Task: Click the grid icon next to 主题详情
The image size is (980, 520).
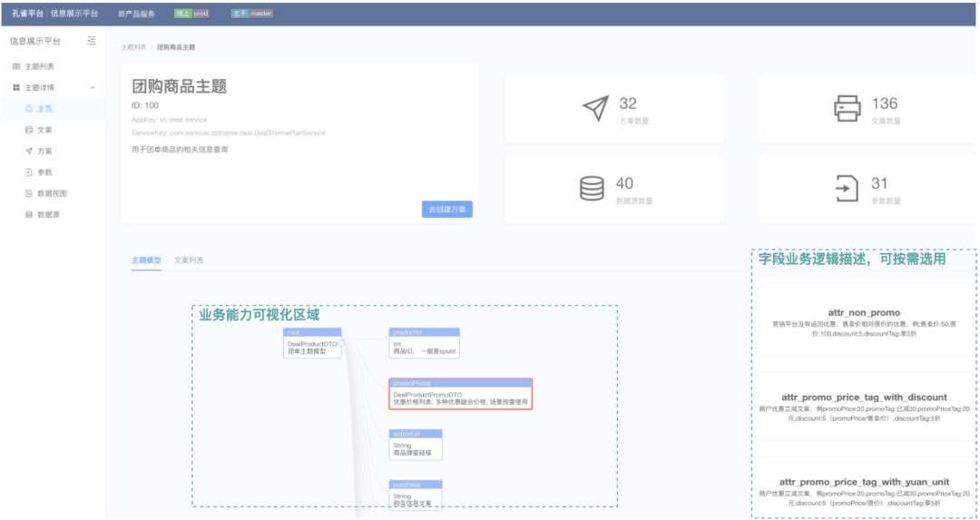Action: (16, 88)
